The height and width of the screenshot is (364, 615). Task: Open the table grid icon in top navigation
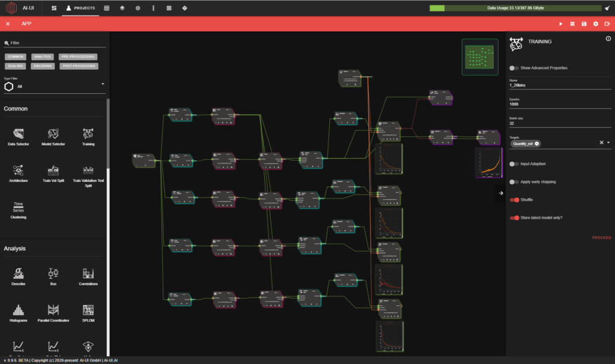107,8
